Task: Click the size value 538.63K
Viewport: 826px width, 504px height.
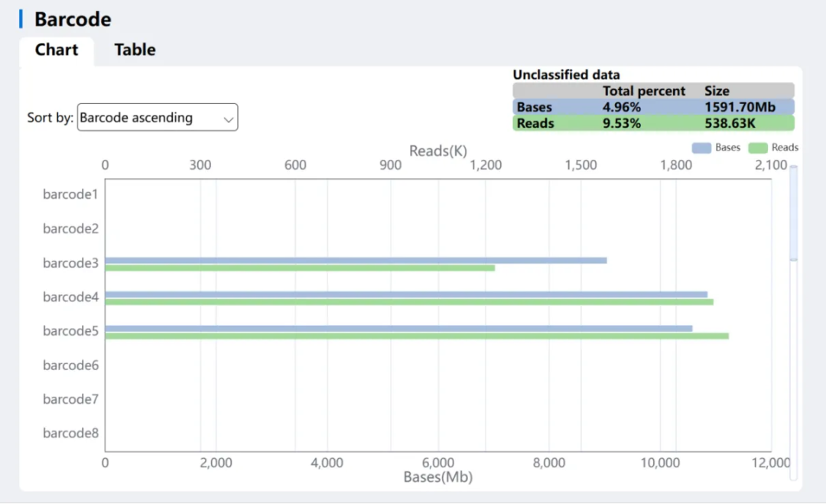Action: (730, 123)
